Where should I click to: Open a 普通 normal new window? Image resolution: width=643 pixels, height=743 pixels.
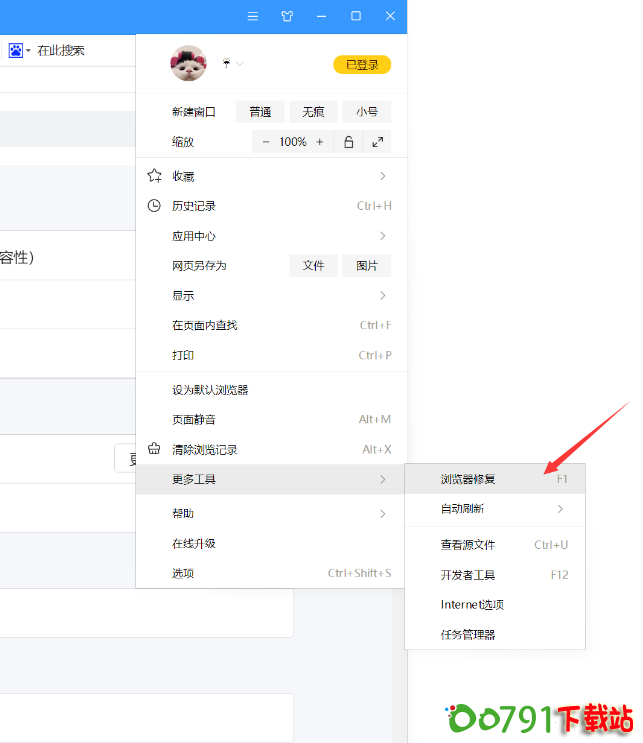pyautogui.click(x=260, y=112)
